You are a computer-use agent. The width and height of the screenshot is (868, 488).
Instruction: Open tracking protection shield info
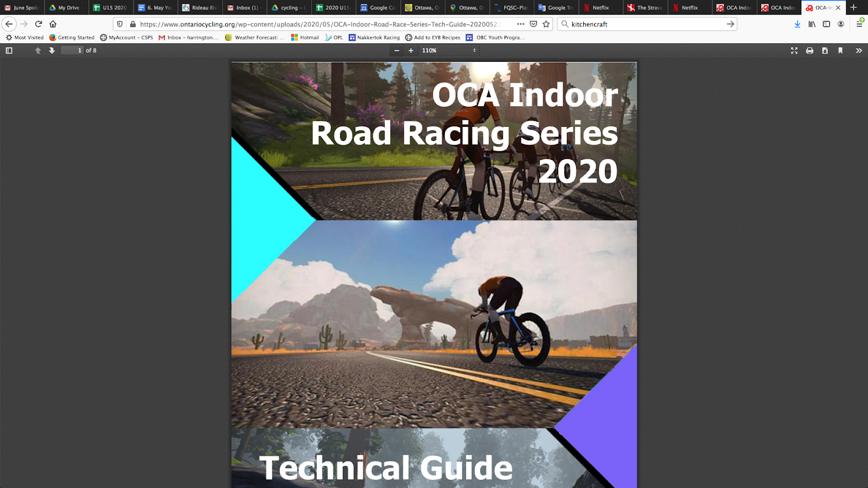click(120, 24)
